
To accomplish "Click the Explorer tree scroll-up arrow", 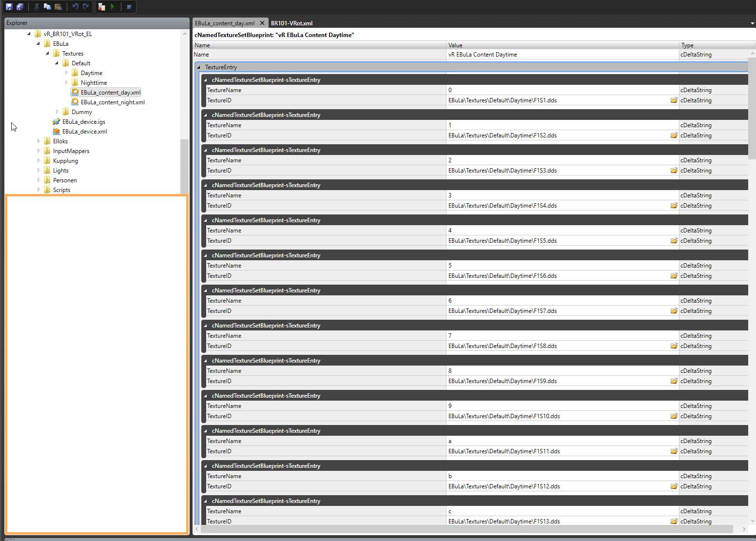I will click(x=184, y=34).
